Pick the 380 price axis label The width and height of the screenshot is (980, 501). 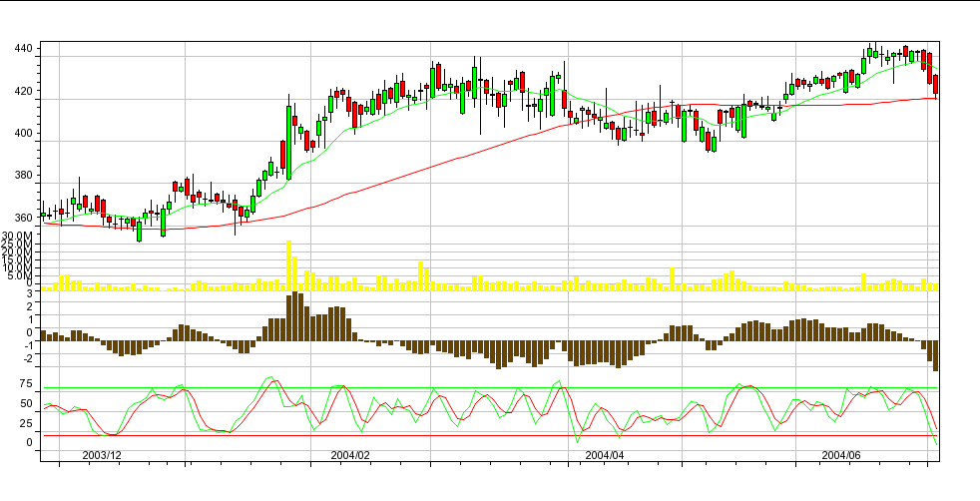tap(24, 176)
